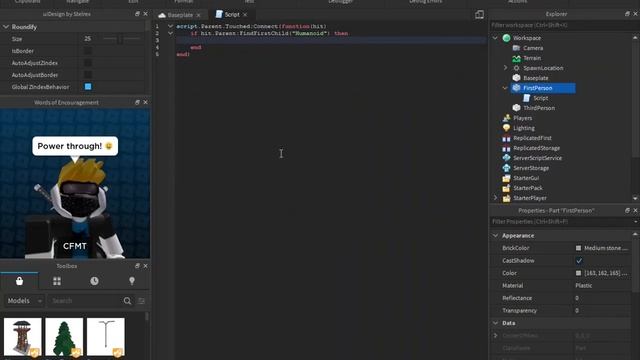Viewport: 640px width, 360px height.
Task: Click the Toolbox search magnifier icon
Action: 127,301
